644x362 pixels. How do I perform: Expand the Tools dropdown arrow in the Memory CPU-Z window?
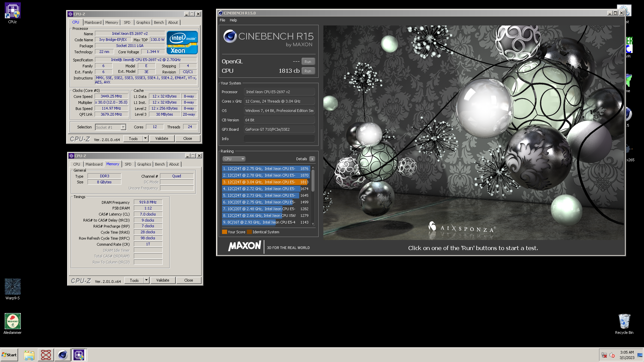tap(146, 280)
